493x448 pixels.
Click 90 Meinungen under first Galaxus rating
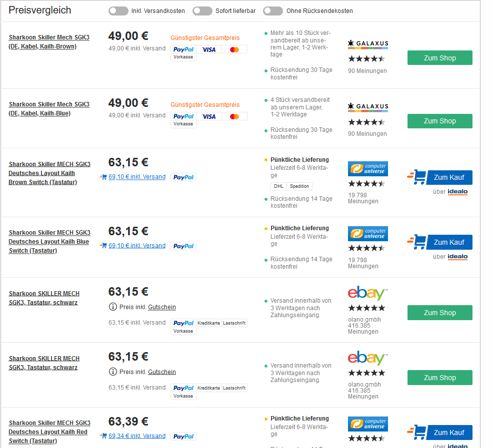[367, 71]
